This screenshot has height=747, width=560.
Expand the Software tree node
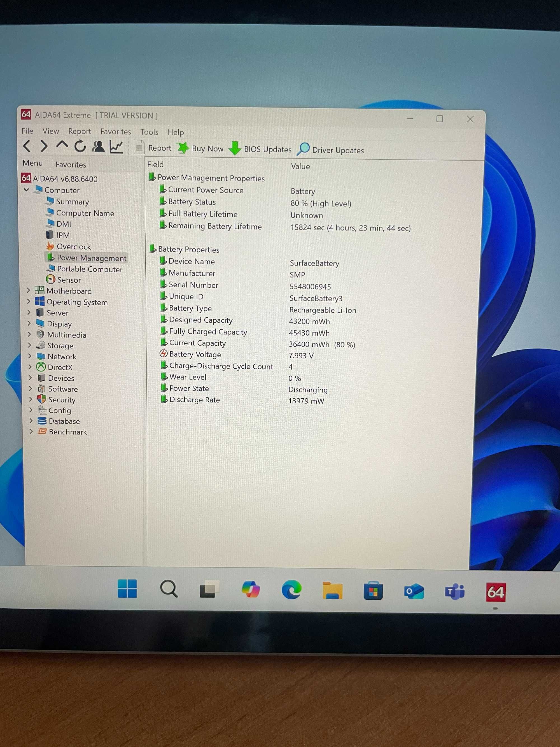click(x=30, y=388)
